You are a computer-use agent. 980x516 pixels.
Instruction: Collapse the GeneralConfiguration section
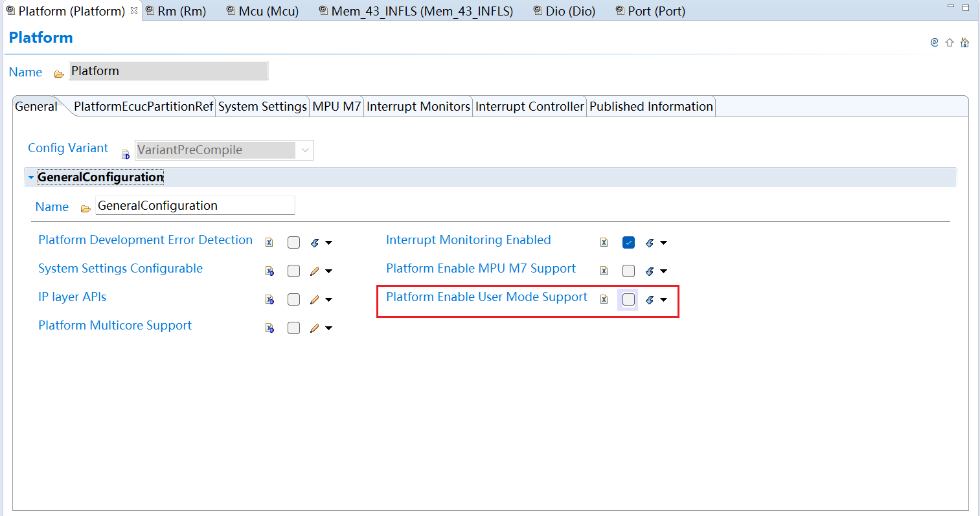tap(30, 177)
